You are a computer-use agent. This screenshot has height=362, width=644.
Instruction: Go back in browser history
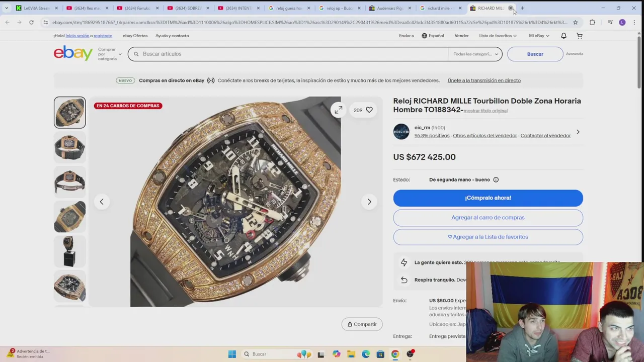click(x=7, y=22)
